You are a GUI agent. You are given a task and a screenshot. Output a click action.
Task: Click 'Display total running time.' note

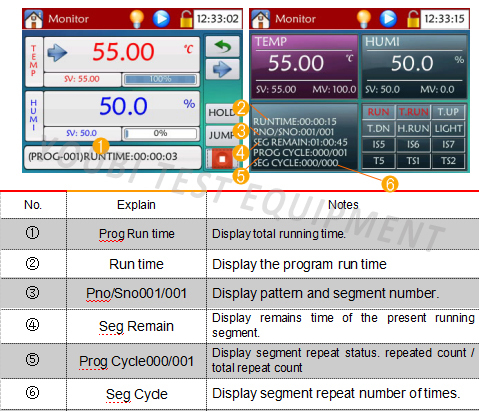[279, 234]
